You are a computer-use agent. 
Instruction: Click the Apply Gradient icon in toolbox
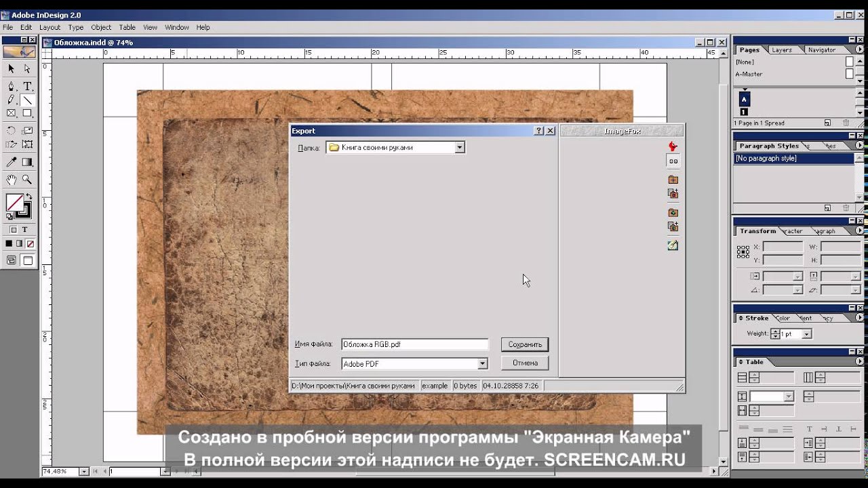pyautogui.click(x=20, y=243)
